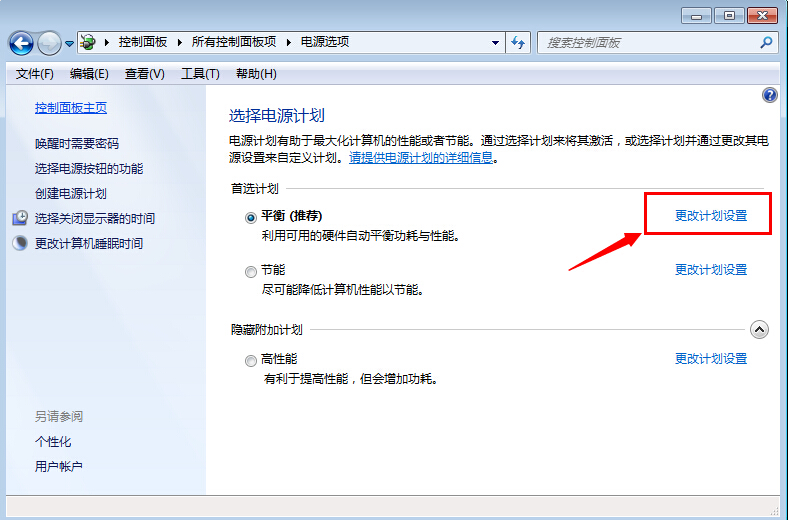Select the 高性能 radio button
The image size is (788, 520).
coord(251,361)
